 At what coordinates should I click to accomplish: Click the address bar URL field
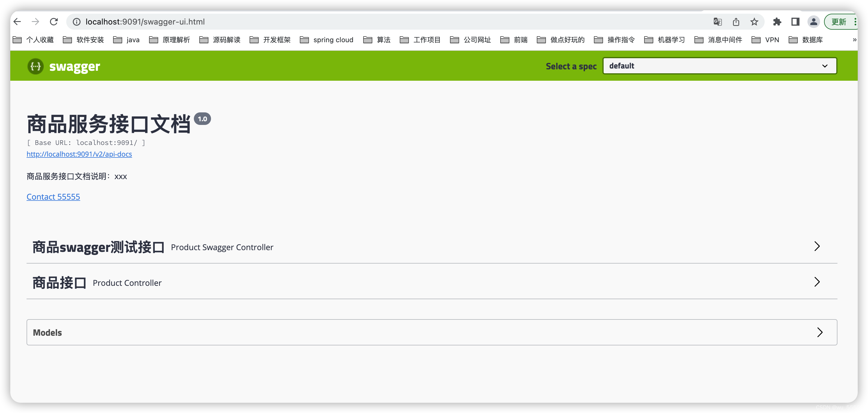point(394,21)
